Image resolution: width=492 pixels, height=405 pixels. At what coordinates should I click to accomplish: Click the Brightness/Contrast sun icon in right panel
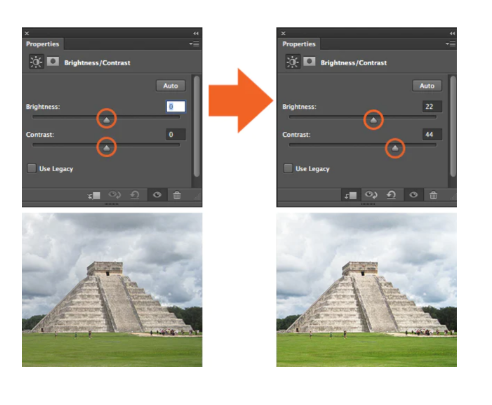coord(293,62)
